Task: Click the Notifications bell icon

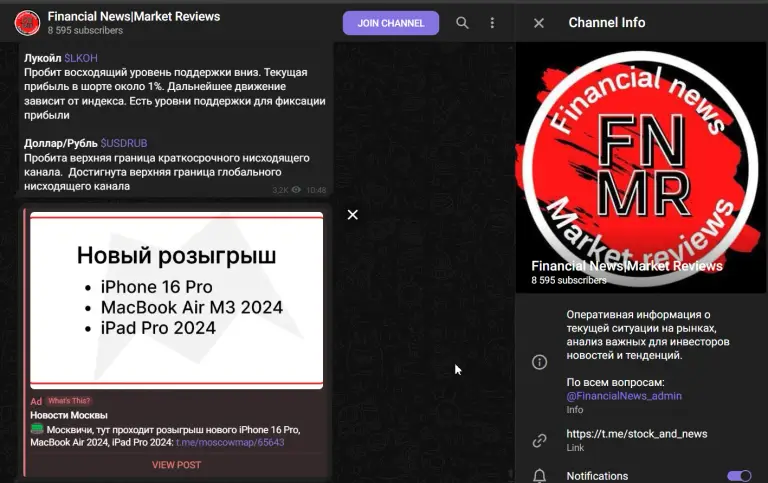Action: pyautogui.click(x=539, y=476)
